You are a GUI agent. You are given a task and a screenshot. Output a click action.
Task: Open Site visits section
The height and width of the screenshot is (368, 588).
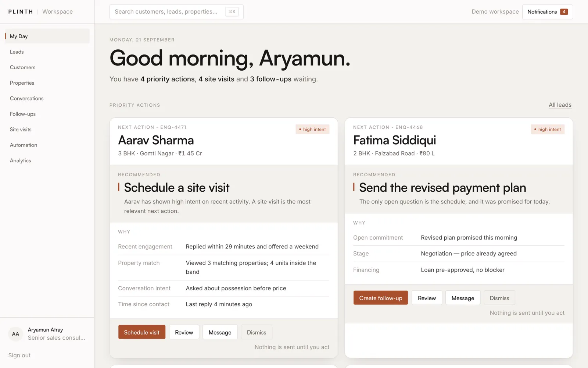coord(47,130)
